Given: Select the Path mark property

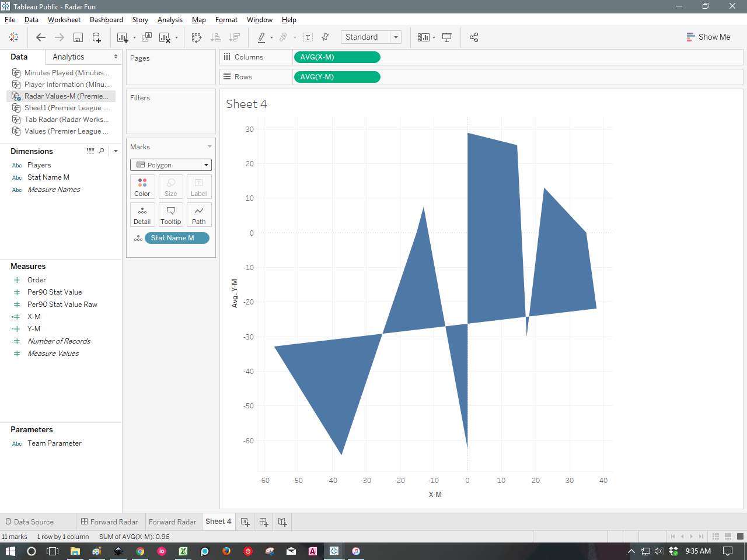Looking at the screenshot, I should pos(199,215).
